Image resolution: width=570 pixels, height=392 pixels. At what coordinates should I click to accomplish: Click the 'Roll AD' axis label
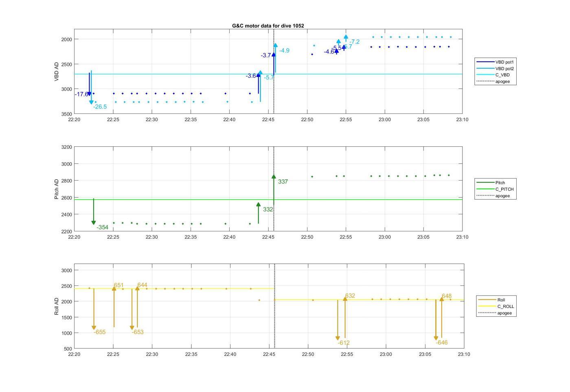(57, 306)
